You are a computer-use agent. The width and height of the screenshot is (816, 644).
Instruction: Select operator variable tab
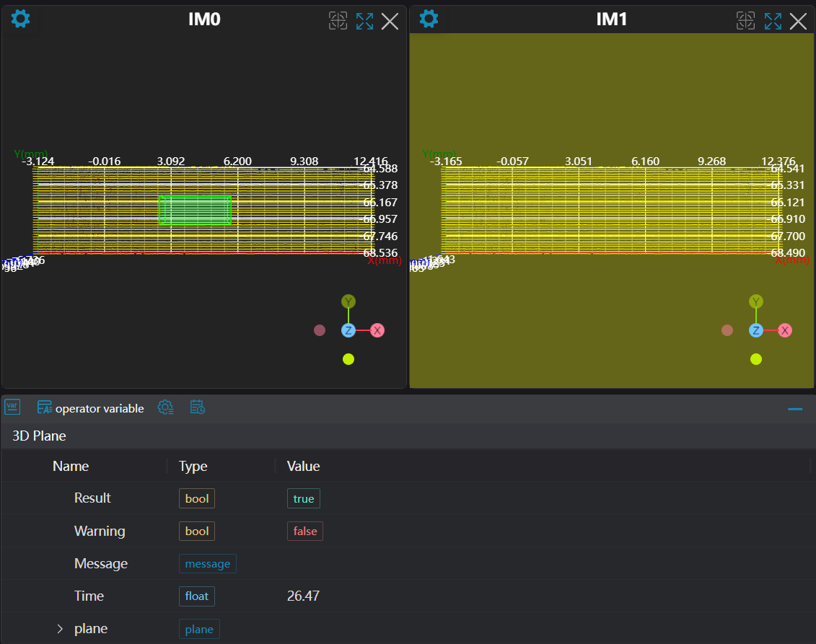click(x=91, y=408)
